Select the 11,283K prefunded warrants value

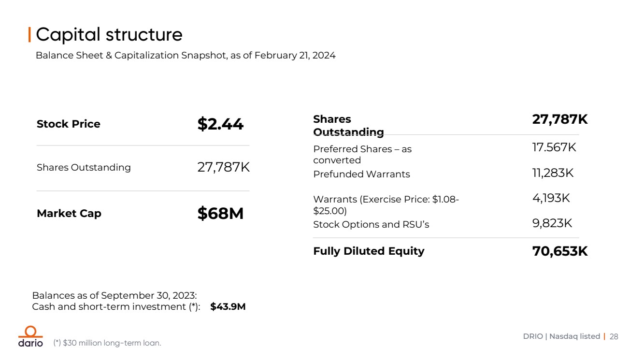pyautogui.click(x=553, y=173)
